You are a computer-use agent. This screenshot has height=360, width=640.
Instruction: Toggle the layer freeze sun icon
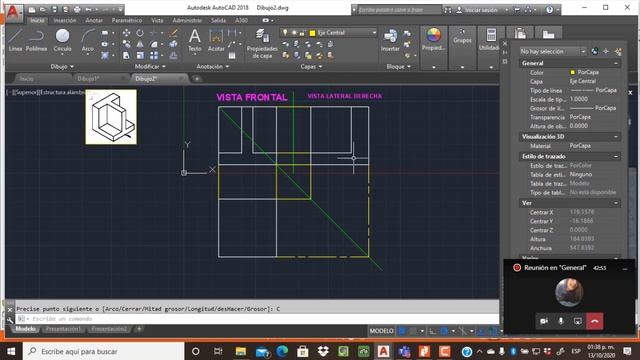tap(293, 33)
